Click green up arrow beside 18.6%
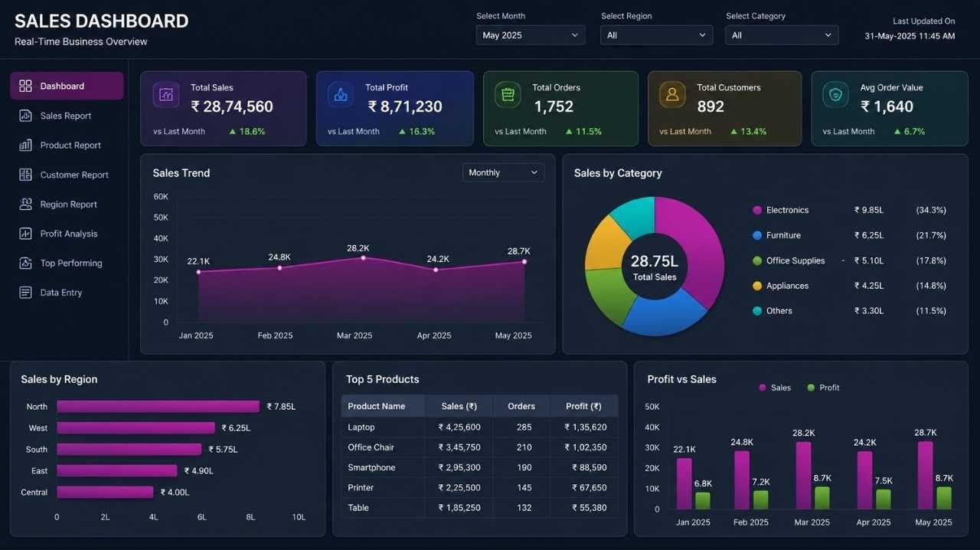The height and width of the screenshot is (550, 980). pyautogui.click(x=233, y=132)
